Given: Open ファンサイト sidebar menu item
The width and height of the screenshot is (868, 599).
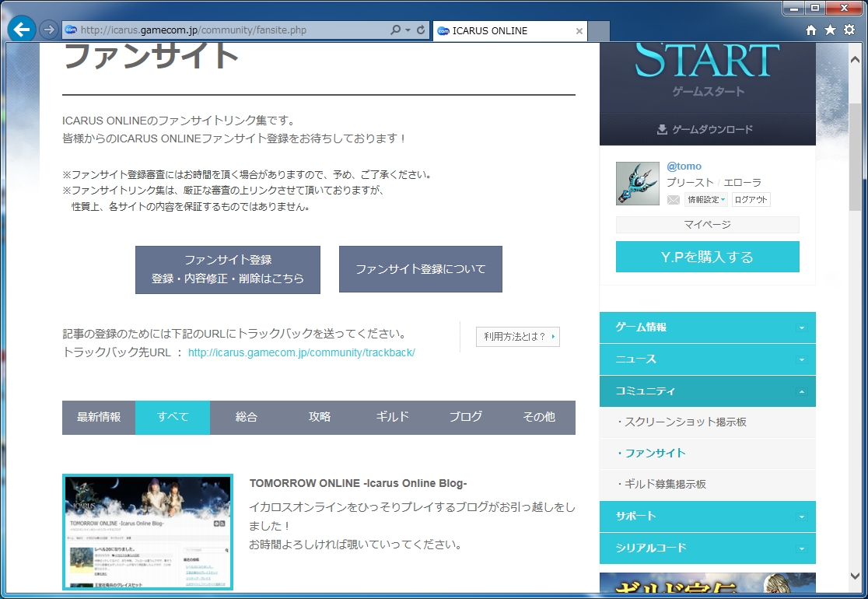Looking at the screenshot, I should point(708,454).
